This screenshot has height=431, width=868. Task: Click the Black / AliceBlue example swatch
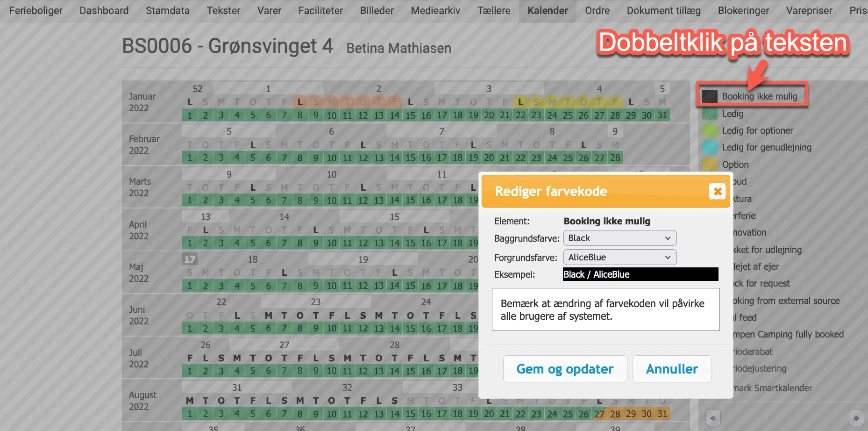tap(640, 274)
